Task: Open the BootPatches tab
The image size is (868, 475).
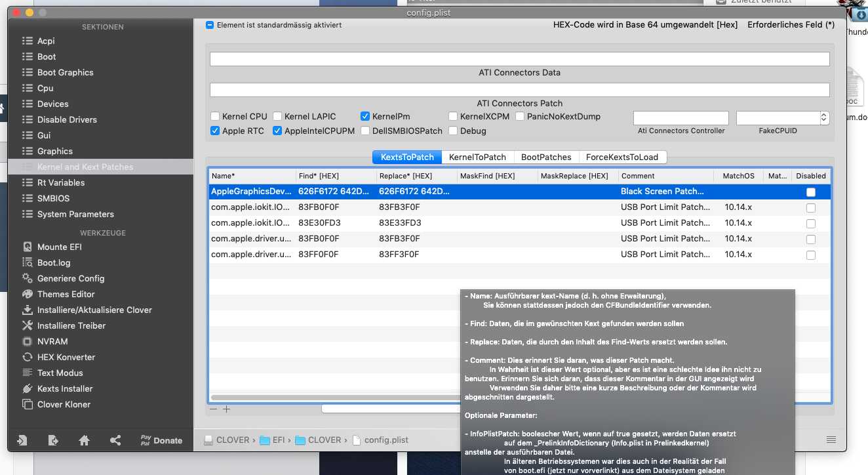Action: point(546,157)
